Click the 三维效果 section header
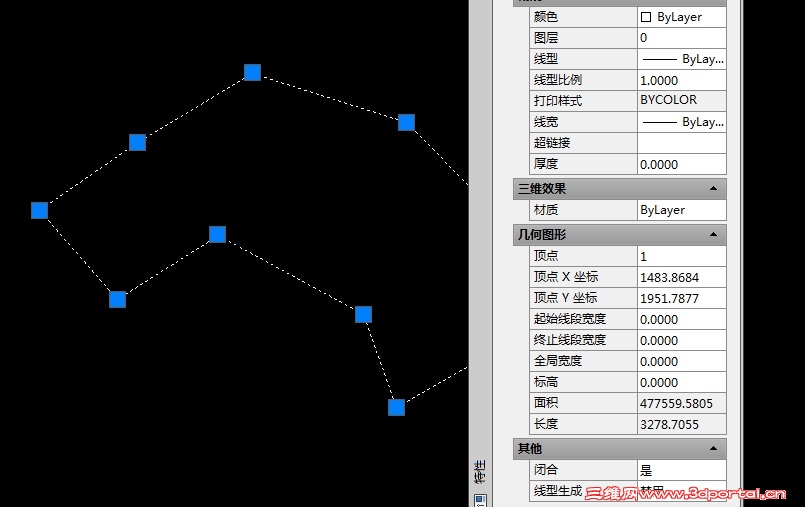The width and height of the screenshot is (805, 507). tap(619, 189)
